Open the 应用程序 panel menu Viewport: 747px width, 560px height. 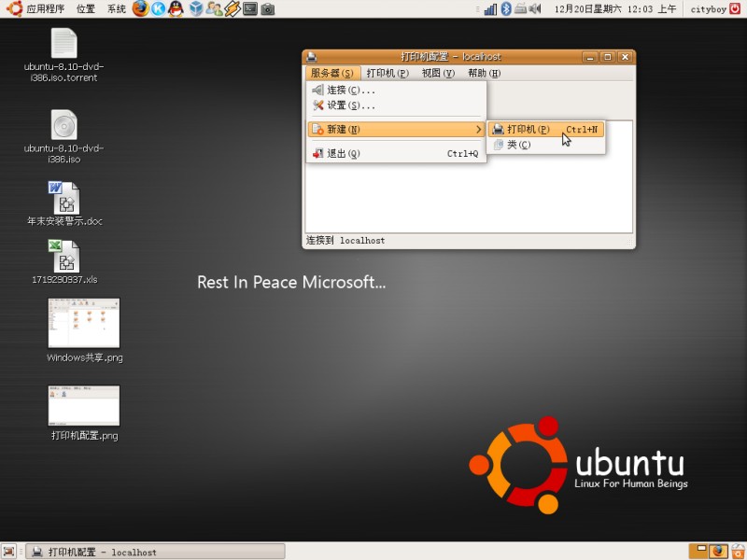tap(47, 9)
